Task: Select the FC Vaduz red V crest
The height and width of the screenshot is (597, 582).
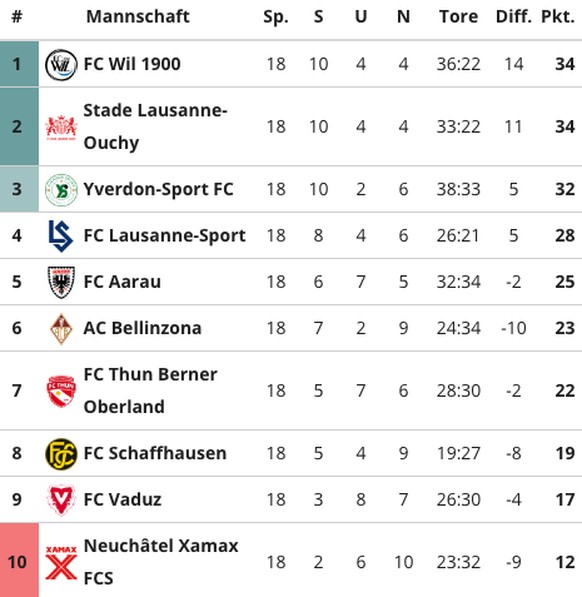Action: click(61, 500)
